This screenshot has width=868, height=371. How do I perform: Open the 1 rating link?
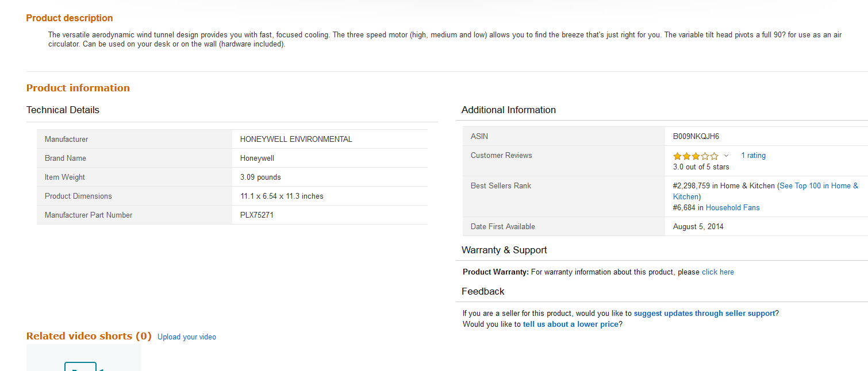(x=753, y=156)
